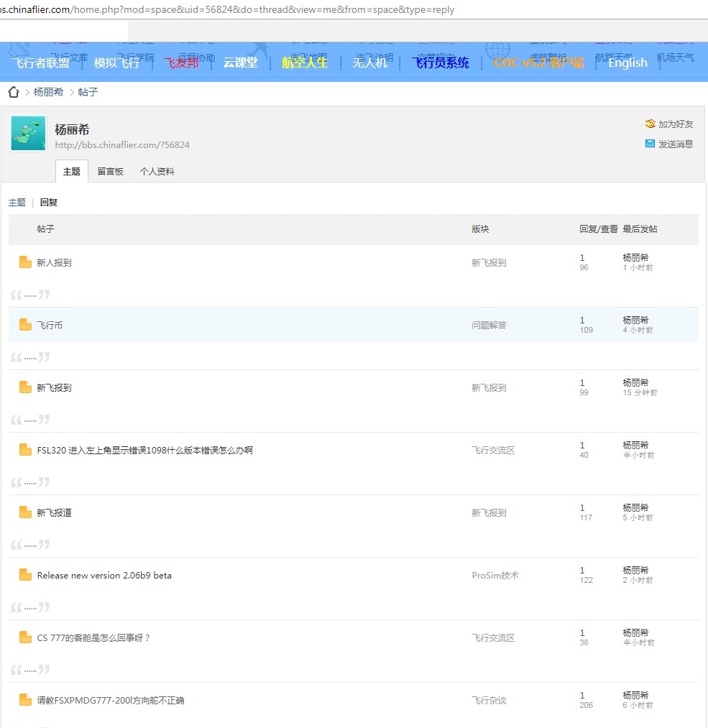The height and width of the screenshot is (728, 708).
Task: Click folder icon beside 飞行币
Action: (25, 325)
